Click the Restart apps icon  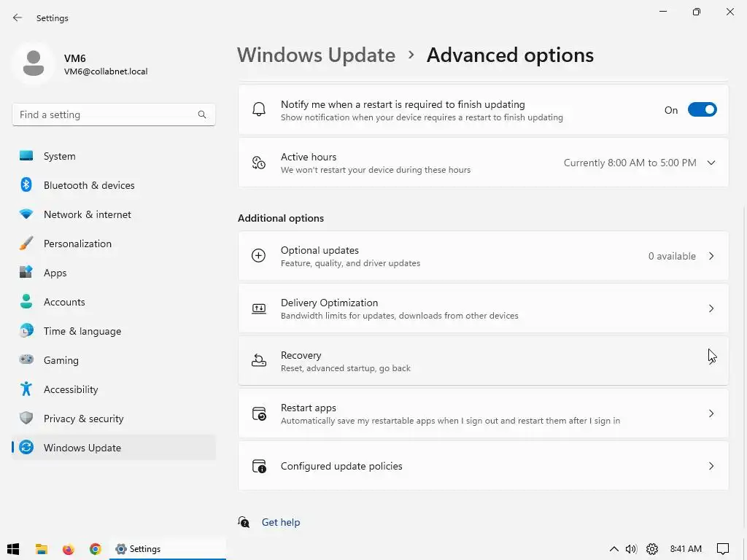point(259,413)
